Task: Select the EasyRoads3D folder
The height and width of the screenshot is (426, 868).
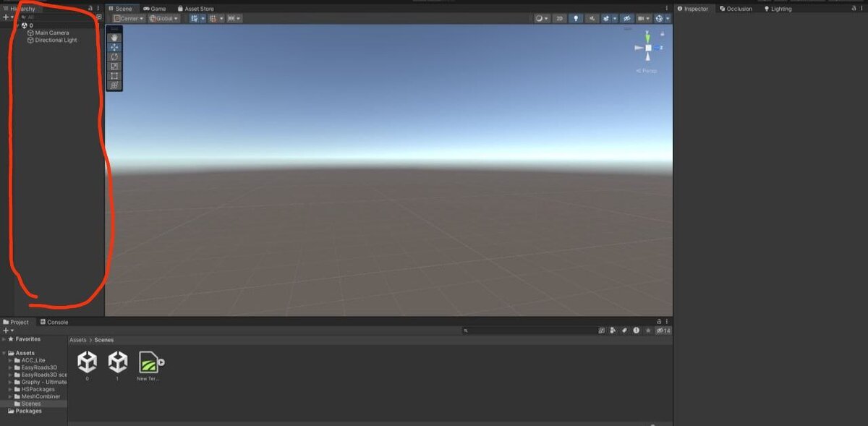Action: pyautogui.click(x=39, y=367)
